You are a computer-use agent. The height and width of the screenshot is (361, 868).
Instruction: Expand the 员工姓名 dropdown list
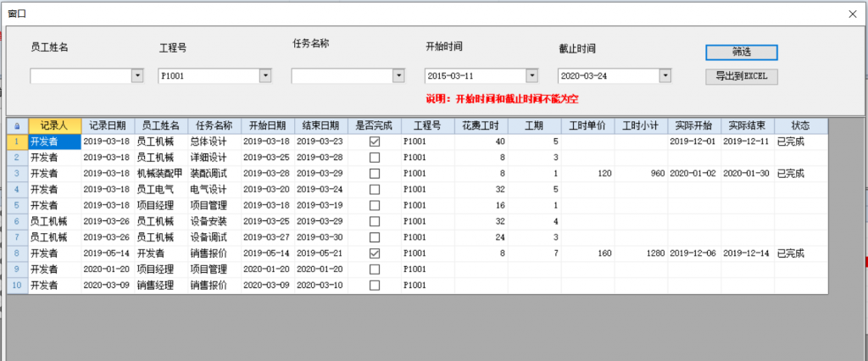click(137, 76)
